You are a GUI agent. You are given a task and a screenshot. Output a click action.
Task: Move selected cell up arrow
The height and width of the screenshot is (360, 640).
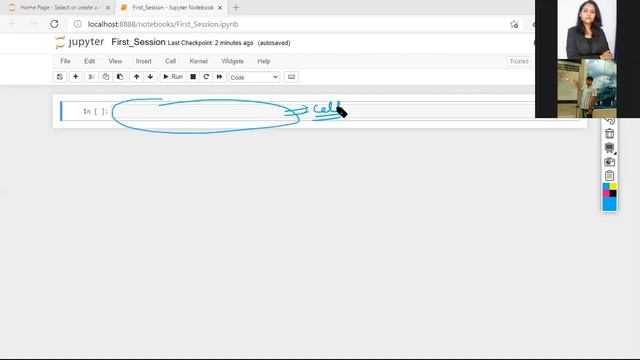(136, 77)
